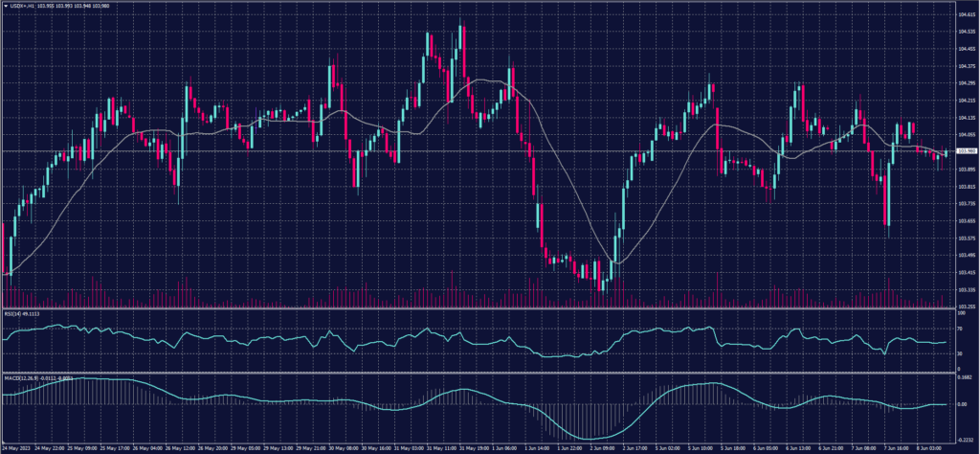Click the divider between RSI and MACD panels

479,372
